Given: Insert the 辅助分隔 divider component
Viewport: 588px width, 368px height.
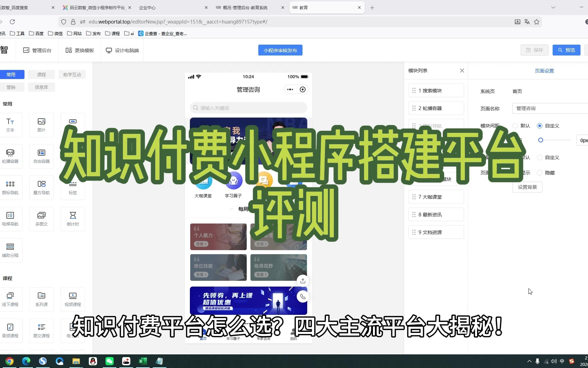Looking at the screenshot, I should coord(10,250).
